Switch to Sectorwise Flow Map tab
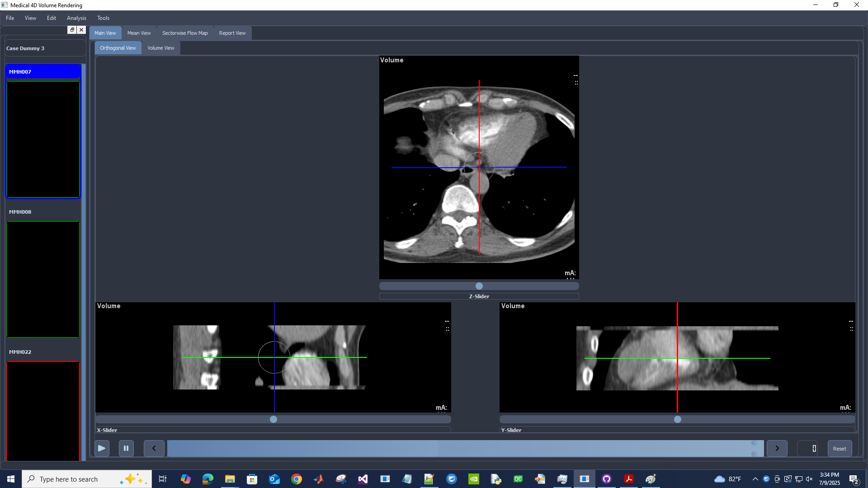The height and width of the screenshot is (488, 868). [x=185, y=33]
